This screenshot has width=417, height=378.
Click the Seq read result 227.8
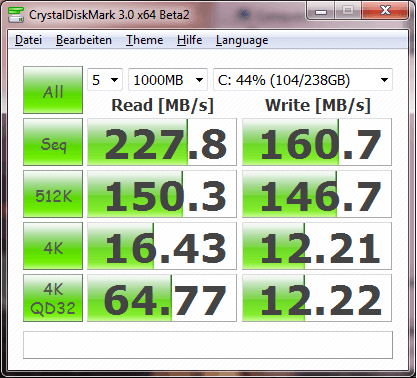[x=162, y=142]
